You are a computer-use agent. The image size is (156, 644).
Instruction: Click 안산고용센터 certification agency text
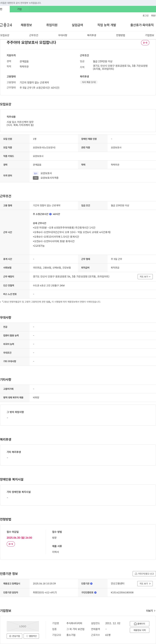(x=118, y=583)
